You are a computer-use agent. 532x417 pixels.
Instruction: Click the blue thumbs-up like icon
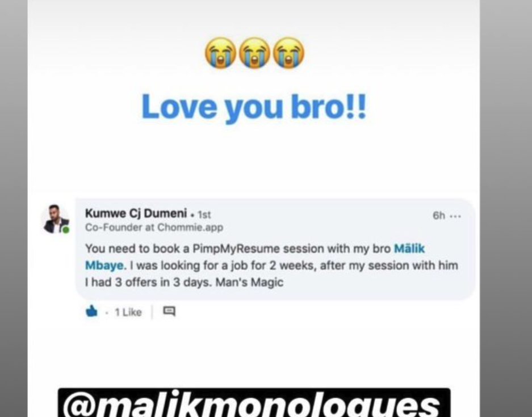coord(91,311)
